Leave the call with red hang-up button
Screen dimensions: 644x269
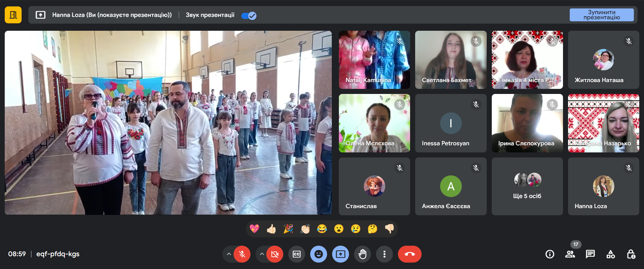tap(410, 254)
